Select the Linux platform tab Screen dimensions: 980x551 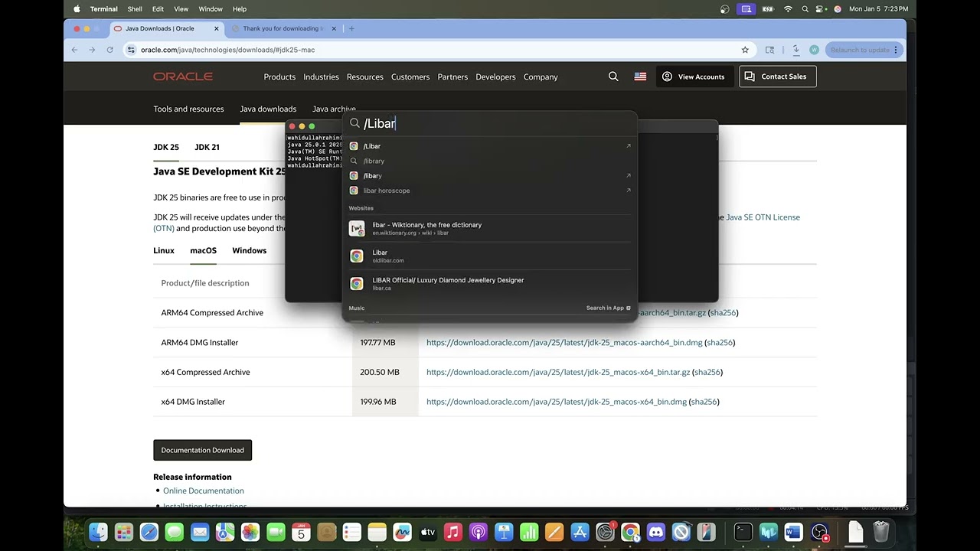(164, 250)
